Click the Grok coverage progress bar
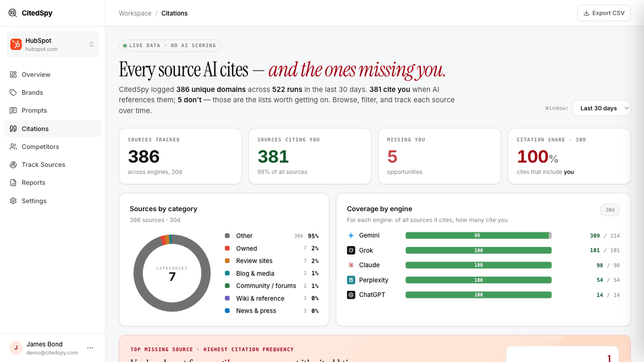Screen dimensions: 644x362 (x=479, y=250)
